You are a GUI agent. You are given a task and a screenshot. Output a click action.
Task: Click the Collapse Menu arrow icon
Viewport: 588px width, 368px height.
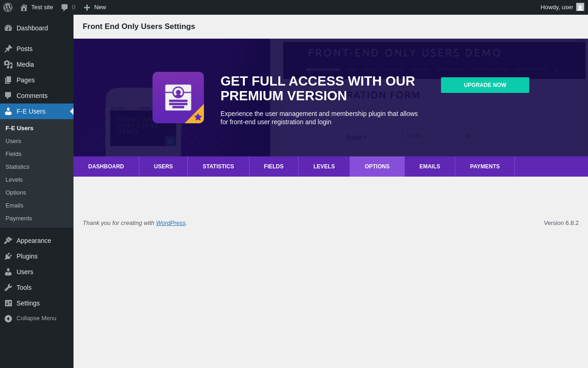click(x=8, y=318)
